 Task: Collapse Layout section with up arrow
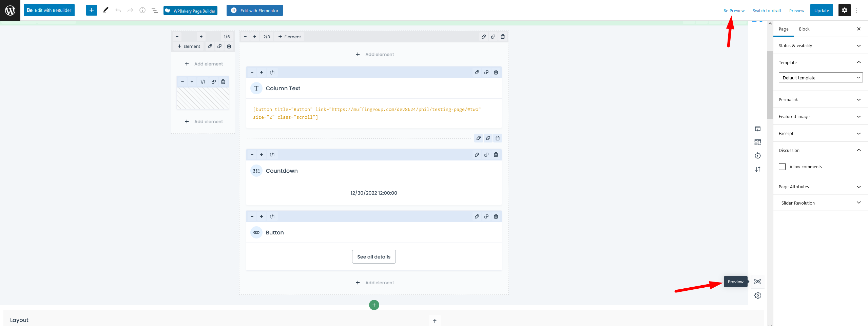coord(435,321)
